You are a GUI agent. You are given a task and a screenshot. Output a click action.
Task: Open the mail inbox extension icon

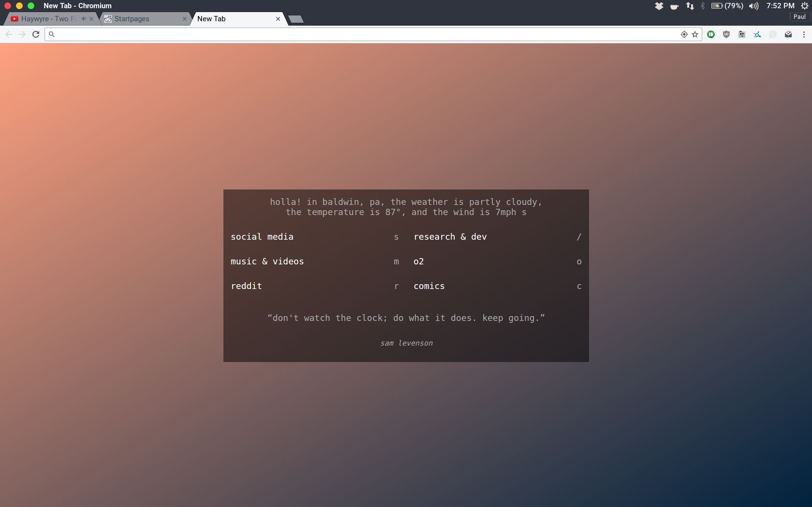pos(788,34)
